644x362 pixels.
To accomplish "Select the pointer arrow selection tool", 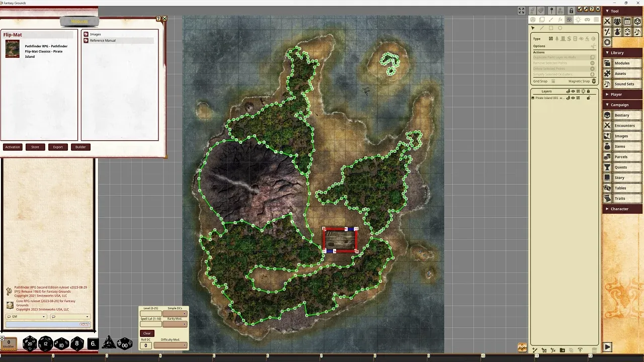I will click(533, 28).
